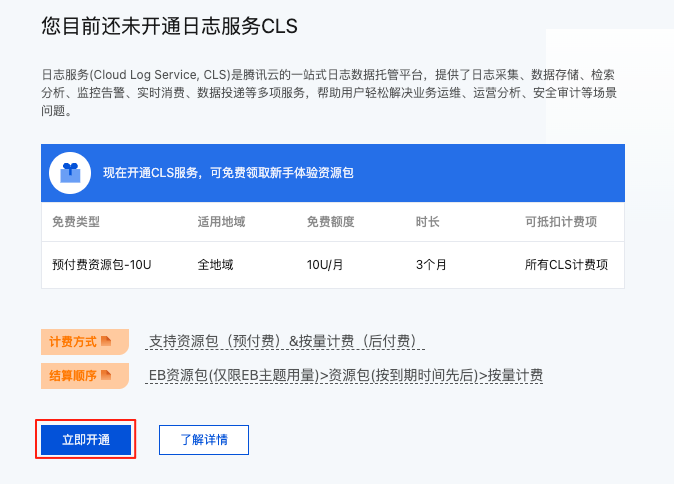
Task: Click the 免费额度 column header
Action: pyautogui.click(x=331, y=222)
